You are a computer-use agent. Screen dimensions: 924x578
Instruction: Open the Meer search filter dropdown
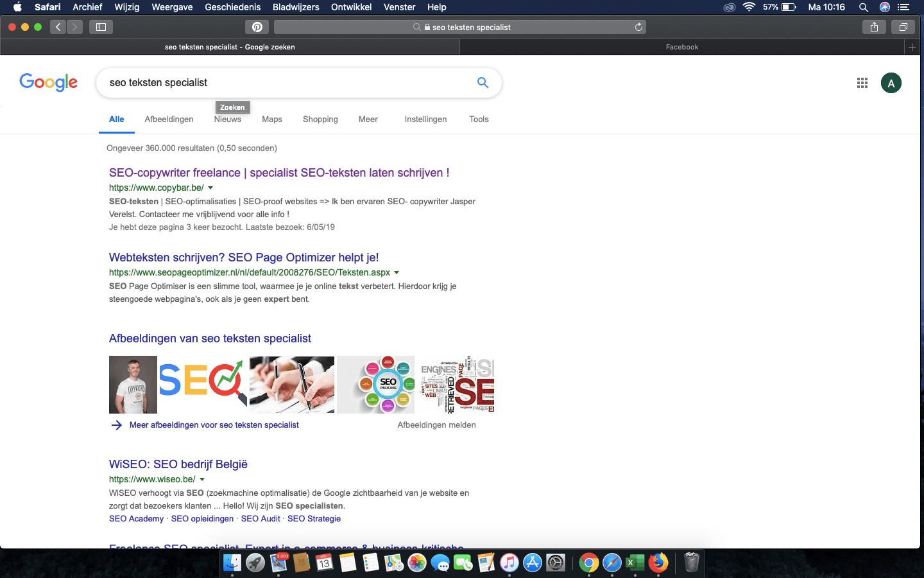pyautogui.click(x=368, y=119)
